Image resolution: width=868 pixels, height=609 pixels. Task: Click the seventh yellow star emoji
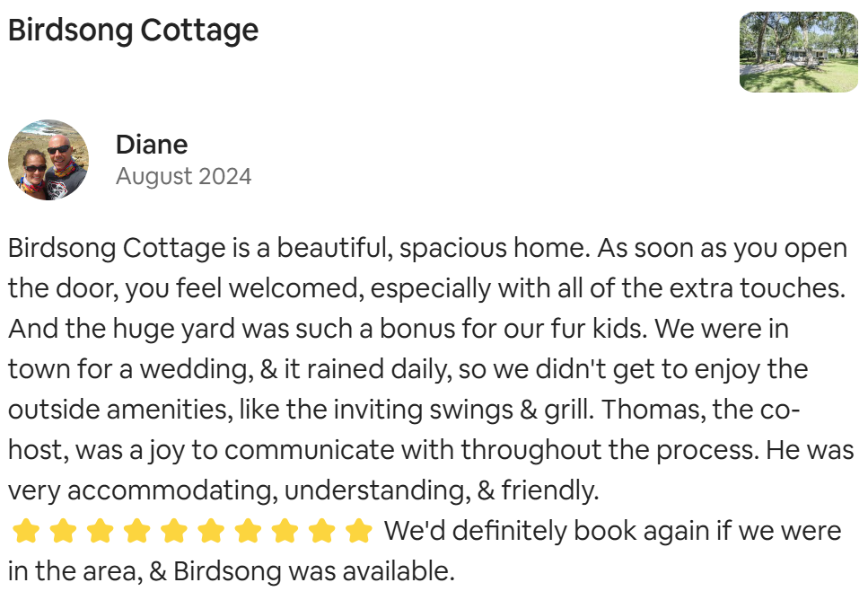click(x=249, y=531)
